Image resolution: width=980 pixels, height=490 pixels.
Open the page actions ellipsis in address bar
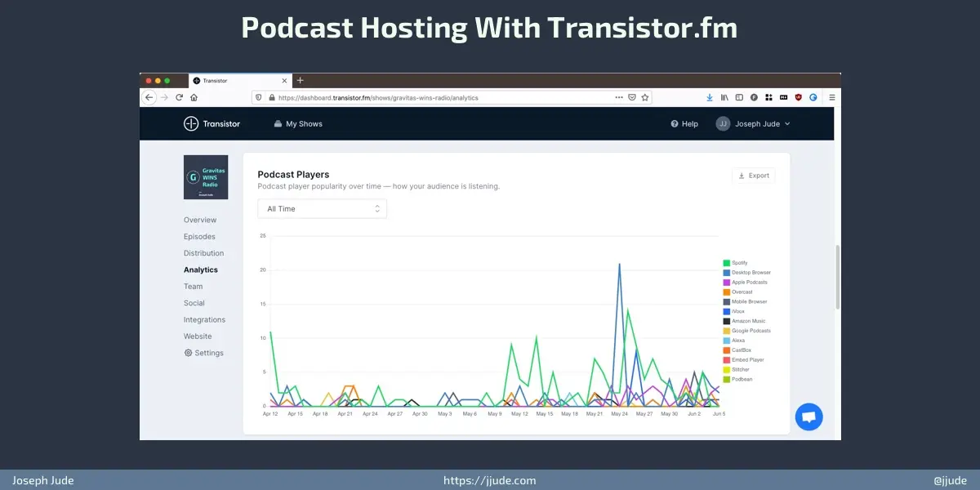click(618, 97)
